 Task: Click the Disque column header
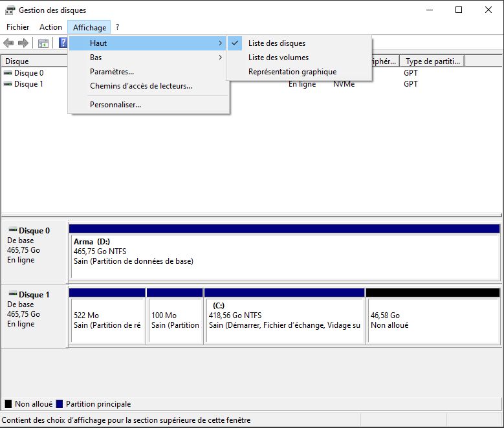(x=35, y=61)
